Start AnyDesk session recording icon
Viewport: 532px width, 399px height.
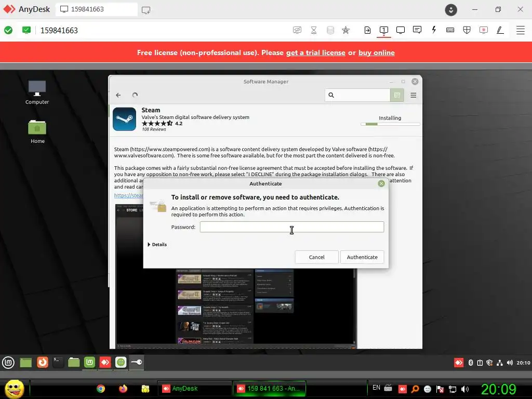point(484,30)
